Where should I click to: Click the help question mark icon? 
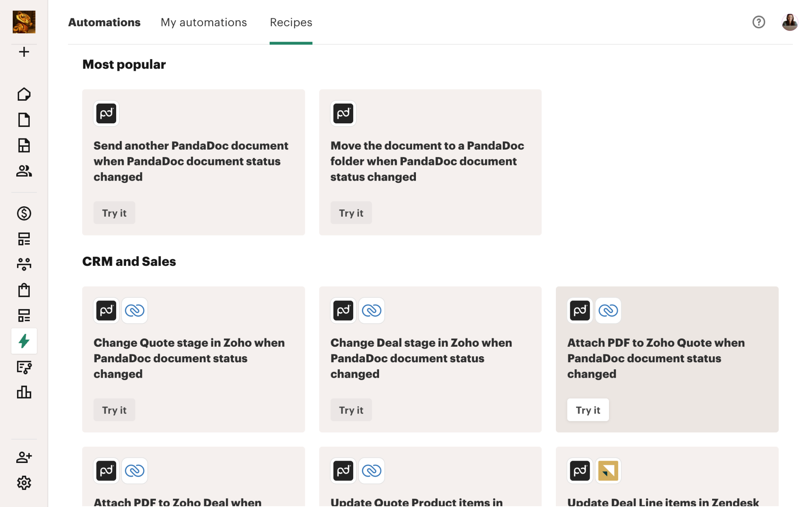758,22
